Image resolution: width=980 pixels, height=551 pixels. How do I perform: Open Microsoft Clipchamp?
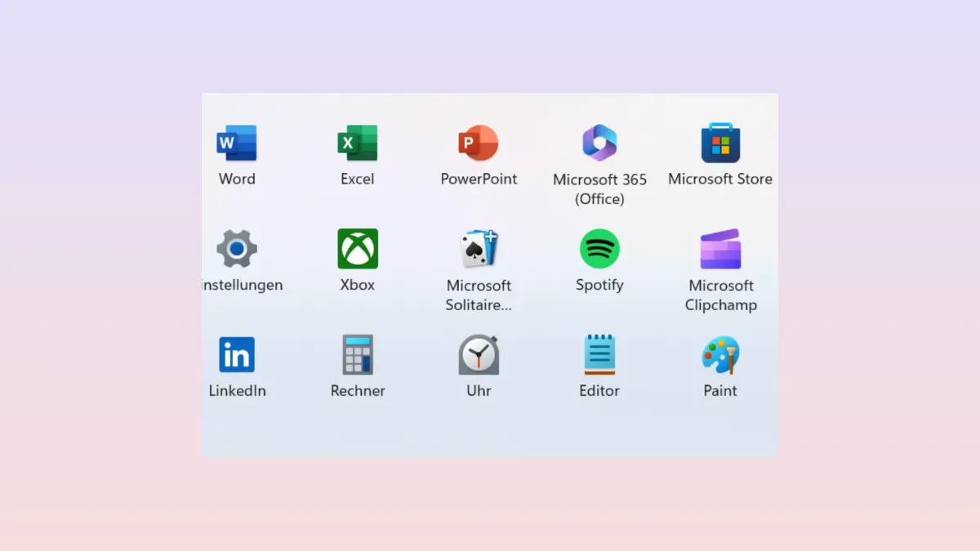click(x=719, y=247)
